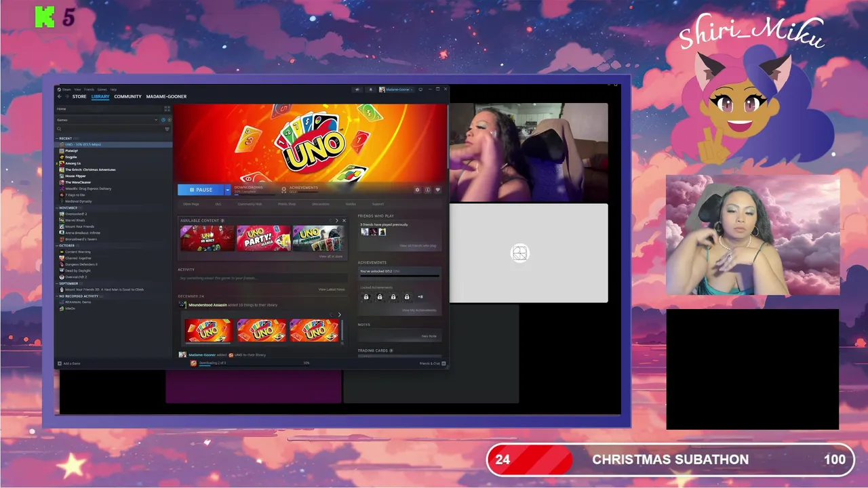Select 7 Days to Die in library
The width and height of the screenshot is (868, 488).
(75, 195)
